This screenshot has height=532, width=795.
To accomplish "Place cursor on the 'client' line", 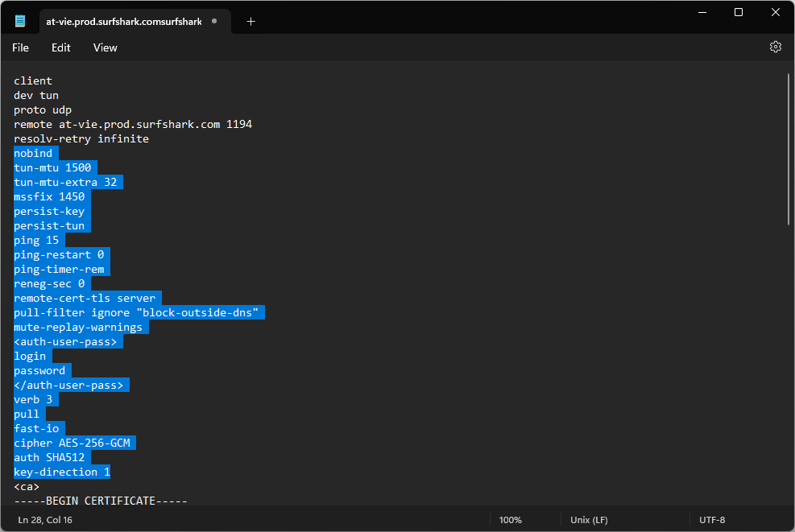I will point(33,80).
